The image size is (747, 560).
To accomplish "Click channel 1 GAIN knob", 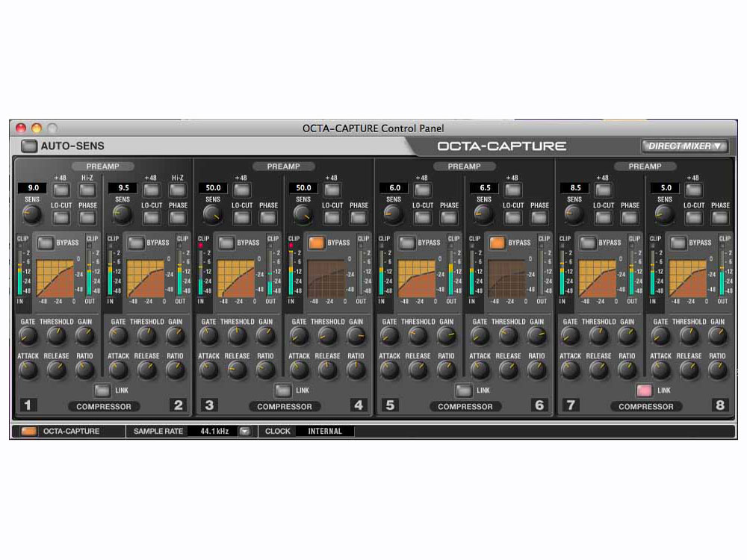I will [85, 336].
